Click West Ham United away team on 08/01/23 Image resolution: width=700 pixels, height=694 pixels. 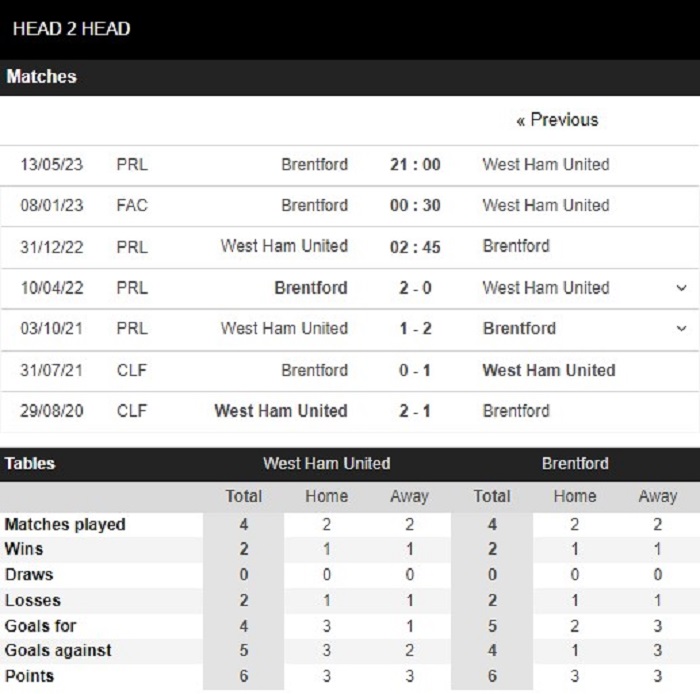click(x=545, y=206)
